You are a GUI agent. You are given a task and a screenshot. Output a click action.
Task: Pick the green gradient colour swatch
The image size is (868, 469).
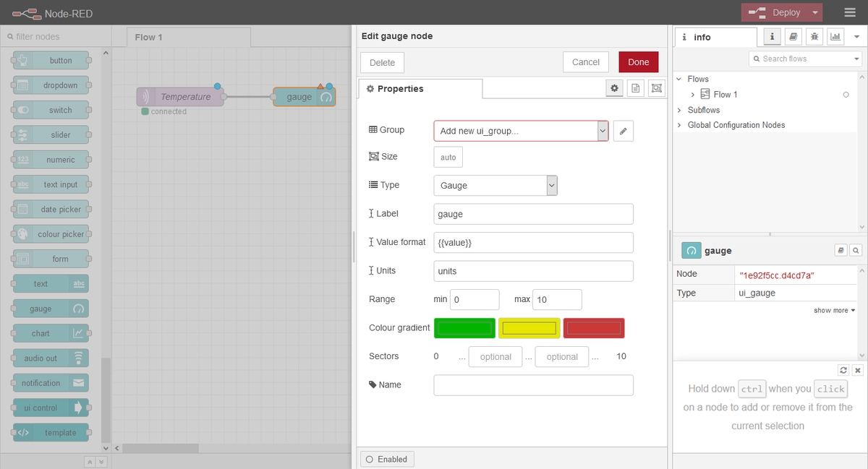coord(464,328)
